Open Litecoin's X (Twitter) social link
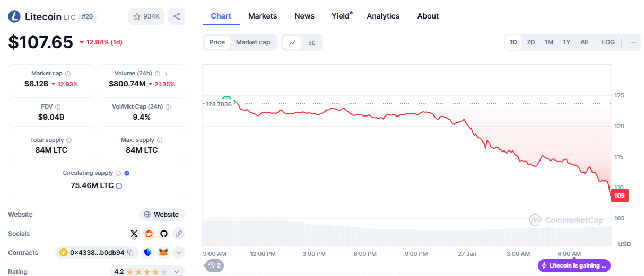644x276 pixels. (134, 234)
